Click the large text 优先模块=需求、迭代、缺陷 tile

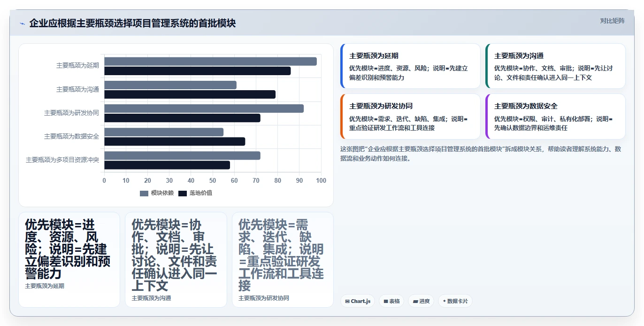pyautogui.click(x=281, y=255)
